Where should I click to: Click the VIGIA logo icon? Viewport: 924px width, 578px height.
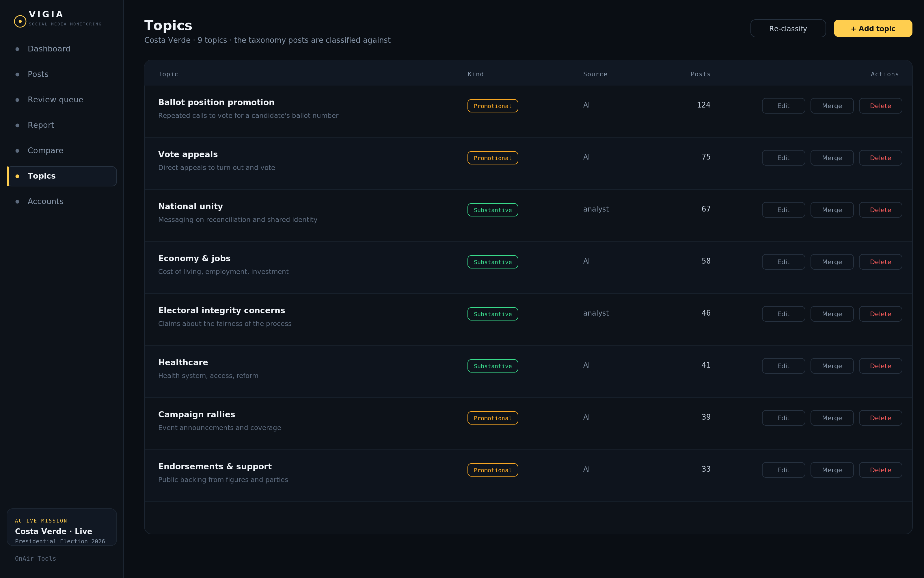point(20,21)
